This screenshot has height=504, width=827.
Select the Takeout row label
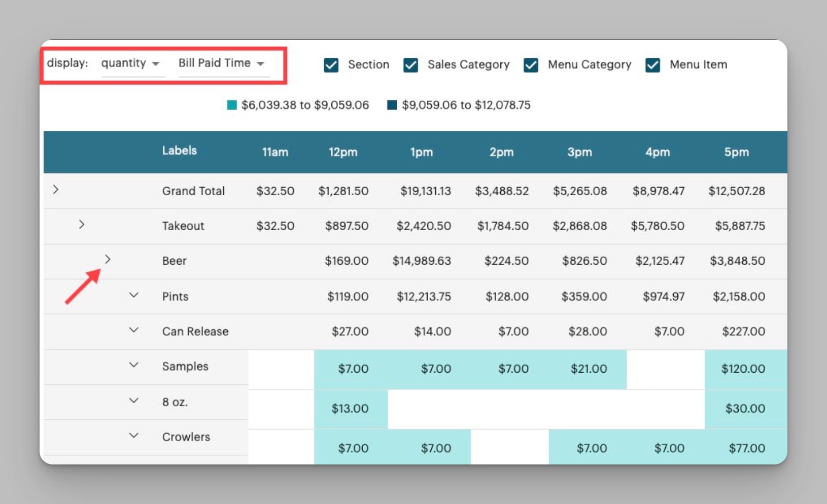[183, 226]
